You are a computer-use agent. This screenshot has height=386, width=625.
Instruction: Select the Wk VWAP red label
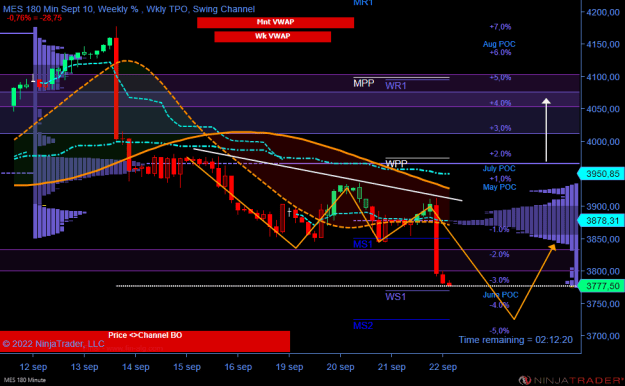pos(273,36)
